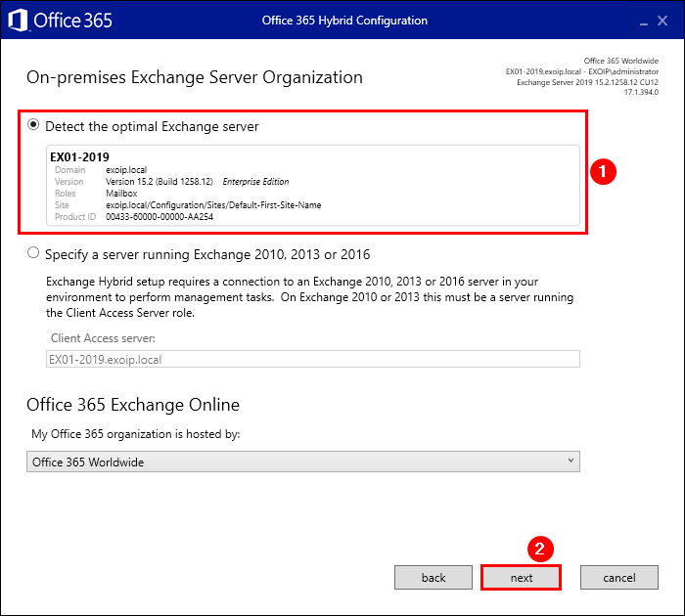Select the EX01-2019 server name heading

pos(79,156)
